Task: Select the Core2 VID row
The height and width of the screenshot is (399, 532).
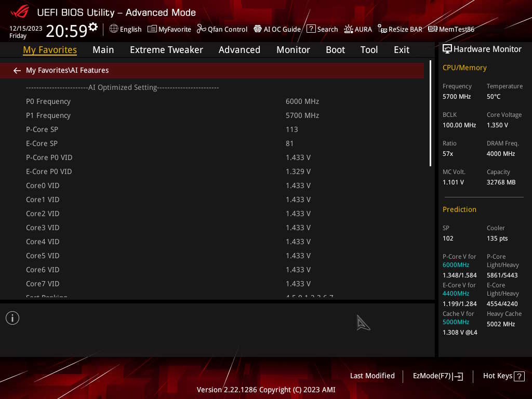Action: tap(212, 214)
